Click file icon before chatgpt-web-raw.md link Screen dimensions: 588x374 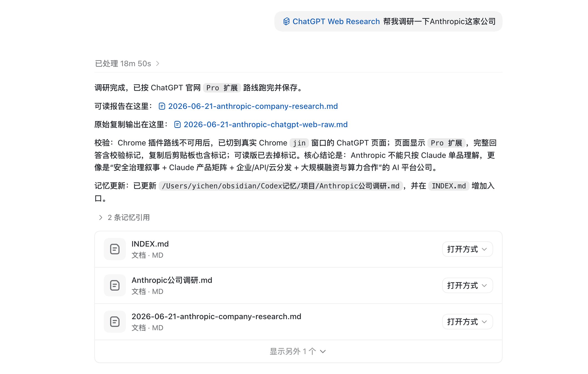(x=178, y=124)
